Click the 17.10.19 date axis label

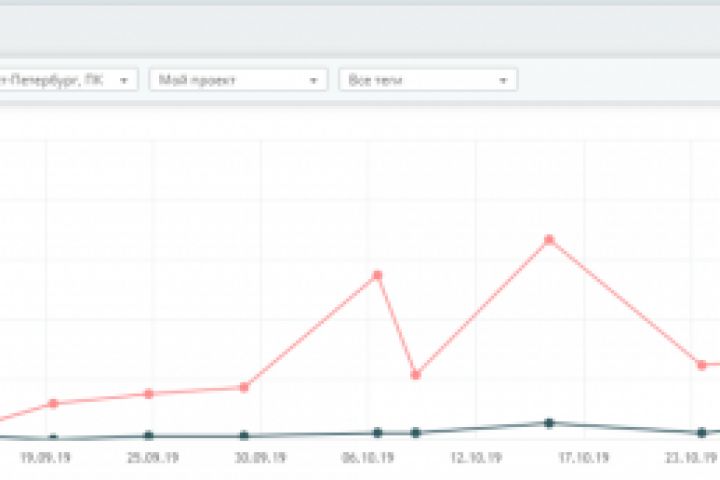[x=584, y=457]
